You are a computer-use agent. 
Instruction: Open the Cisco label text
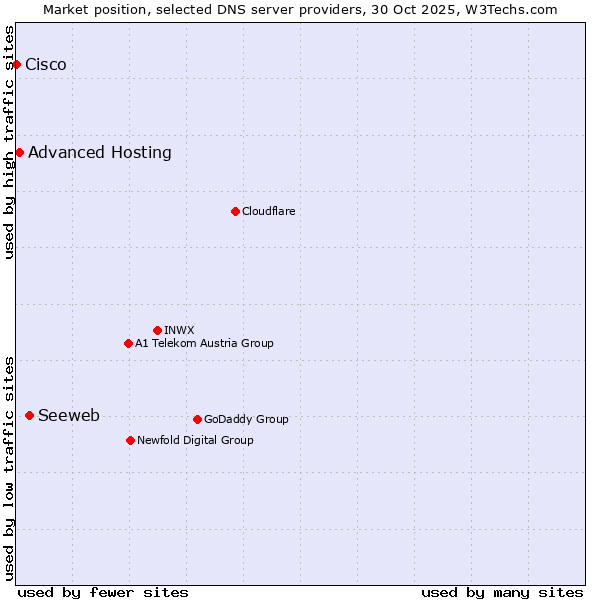(46, 65)
